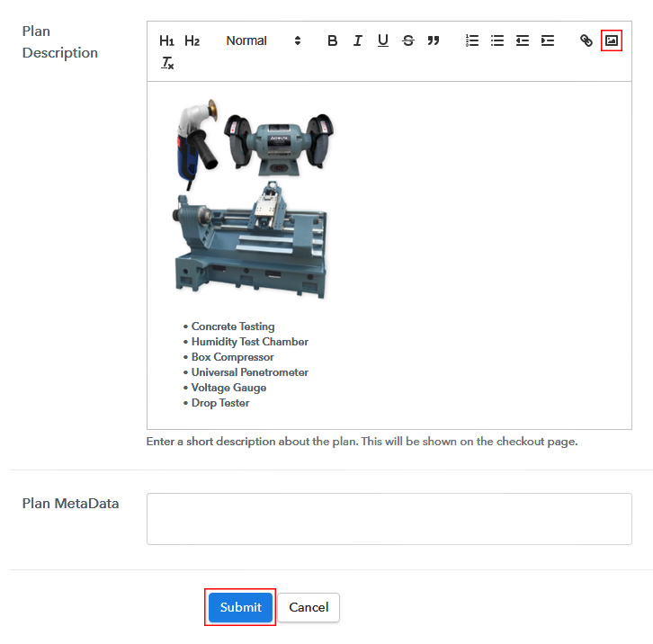Focus the Plan MetaData input field
Viewport: 653px width, 644px height.
coord(389,519)
